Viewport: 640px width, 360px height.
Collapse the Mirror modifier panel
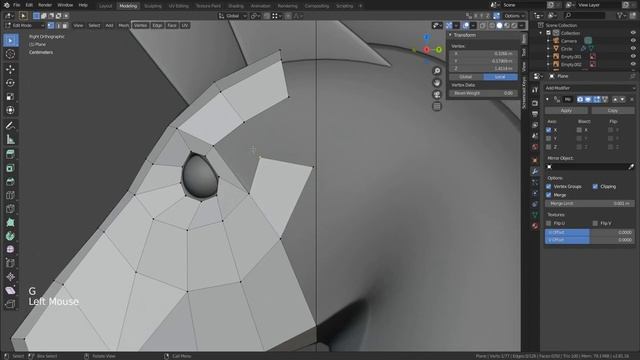pos(547,99)
